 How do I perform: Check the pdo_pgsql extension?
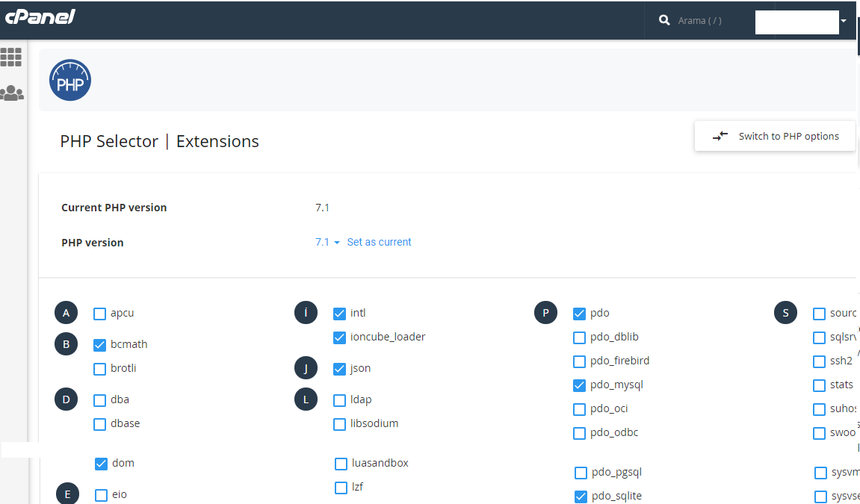coord(581,473)
